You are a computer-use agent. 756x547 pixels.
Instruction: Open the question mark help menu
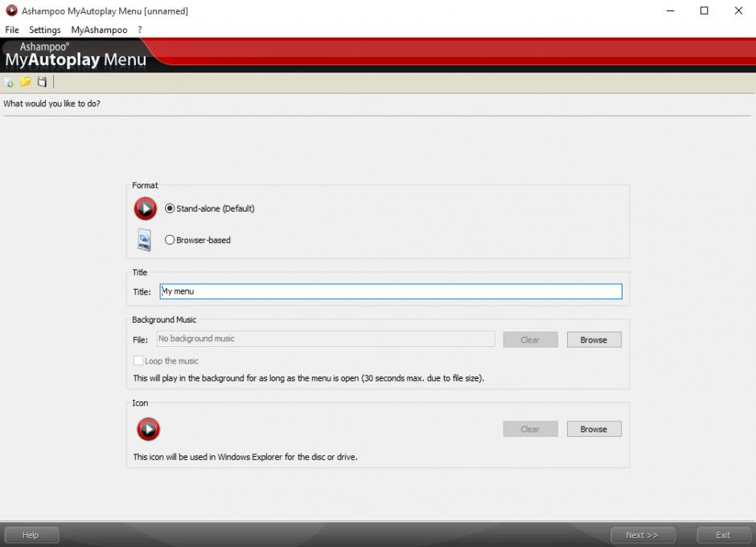pyautogui.click(x=140, y=30)
